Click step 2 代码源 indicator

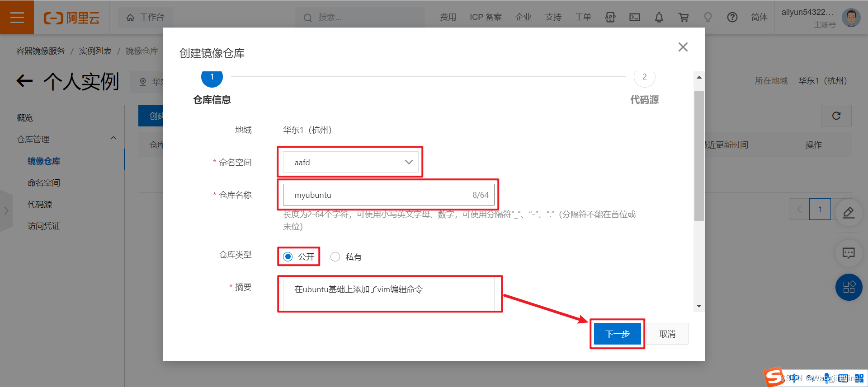click(x=645, y=78)
